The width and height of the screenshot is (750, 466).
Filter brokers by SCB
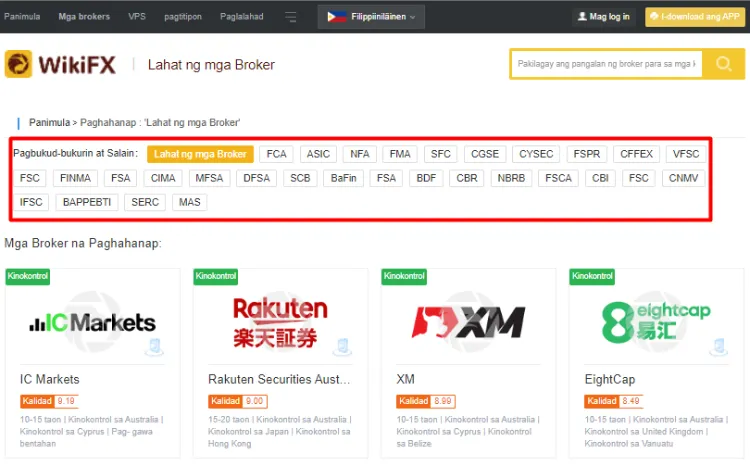[300, 178]
